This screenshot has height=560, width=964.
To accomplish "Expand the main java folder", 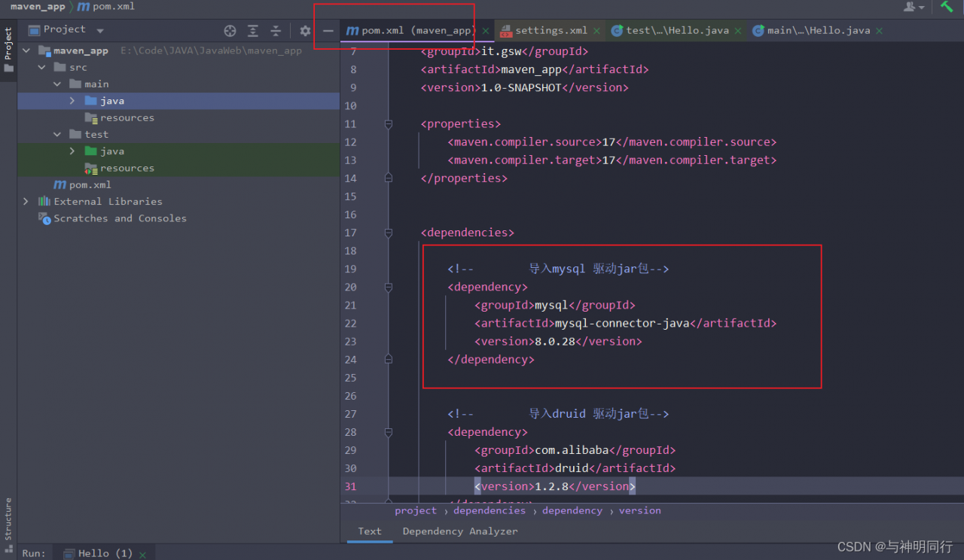I will (72, 101).
